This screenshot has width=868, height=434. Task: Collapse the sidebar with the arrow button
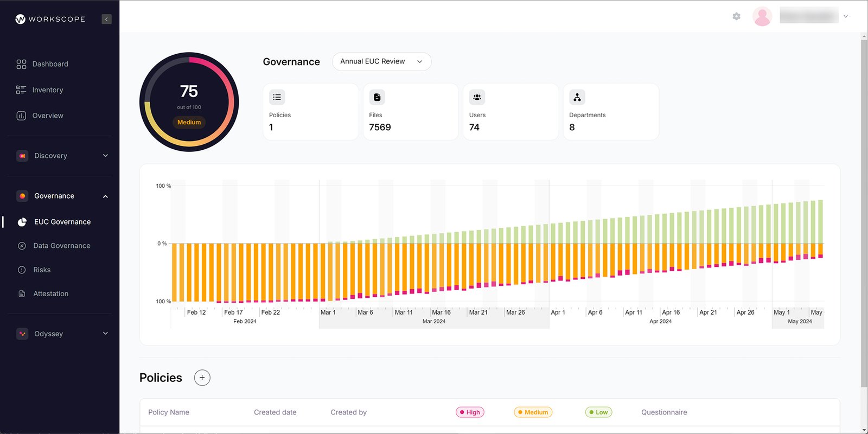pos(106,19)
